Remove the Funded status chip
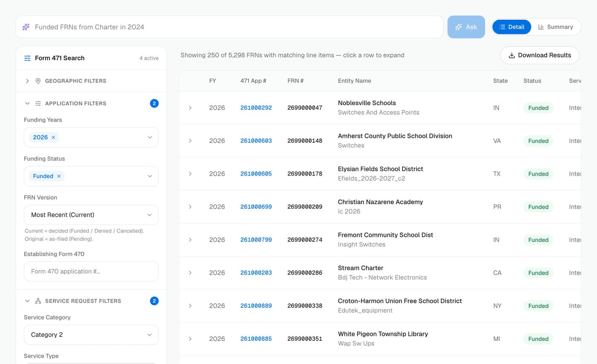Viewport: 597px width, 364px height. 59,176
